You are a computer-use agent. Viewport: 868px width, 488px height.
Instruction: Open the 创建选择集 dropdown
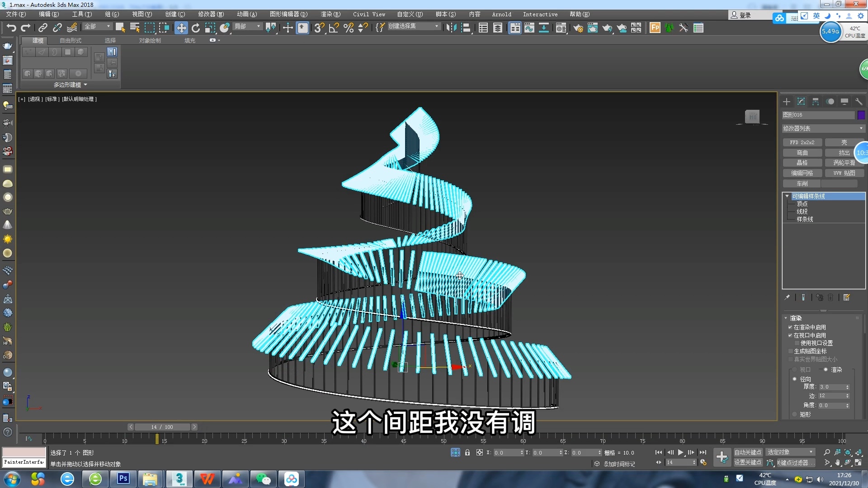point(414,26)
